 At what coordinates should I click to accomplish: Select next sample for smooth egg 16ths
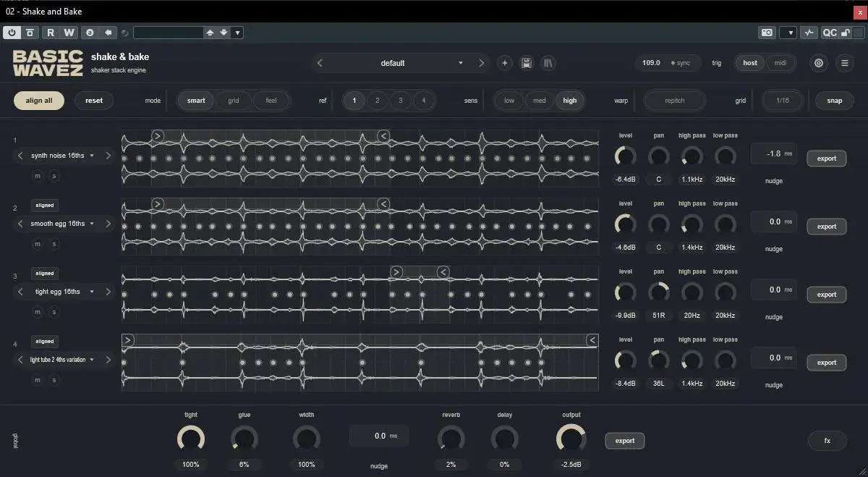pos(108,224)
